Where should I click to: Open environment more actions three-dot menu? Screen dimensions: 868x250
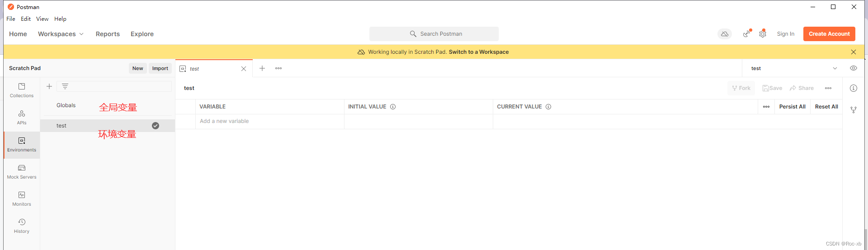pos(828,88)
